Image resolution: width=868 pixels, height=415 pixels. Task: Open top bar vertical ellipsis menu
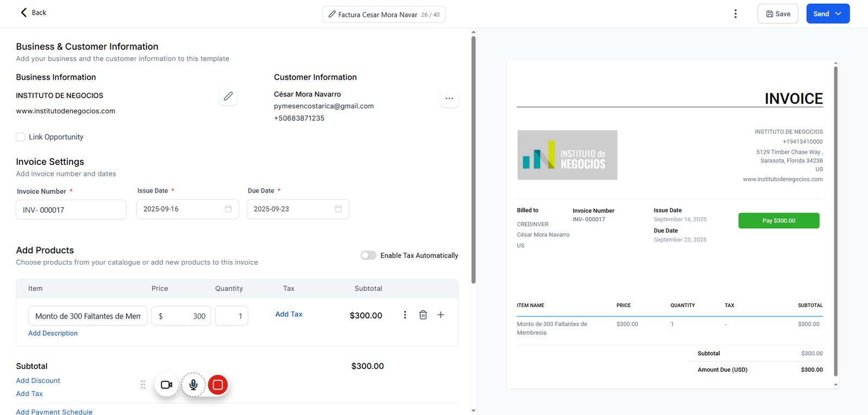(x=736, y=14)
